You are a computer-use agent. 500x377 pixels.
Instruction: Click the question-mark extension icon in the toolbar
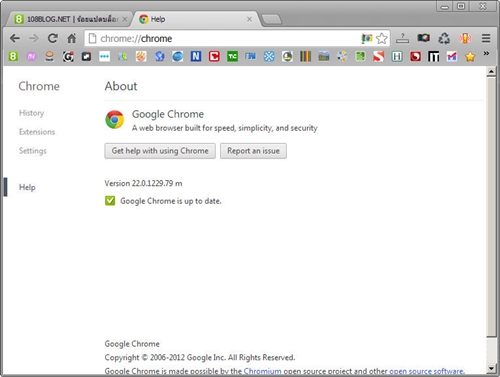click(402, 38)
